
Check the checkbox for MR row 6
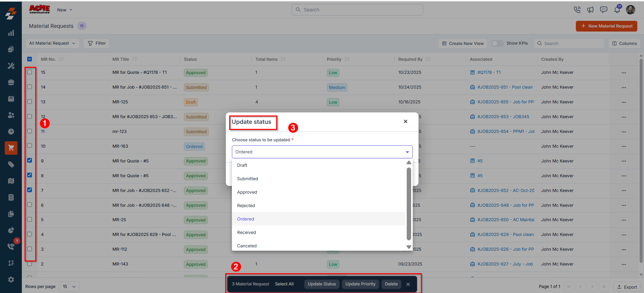tap(30, 205)
